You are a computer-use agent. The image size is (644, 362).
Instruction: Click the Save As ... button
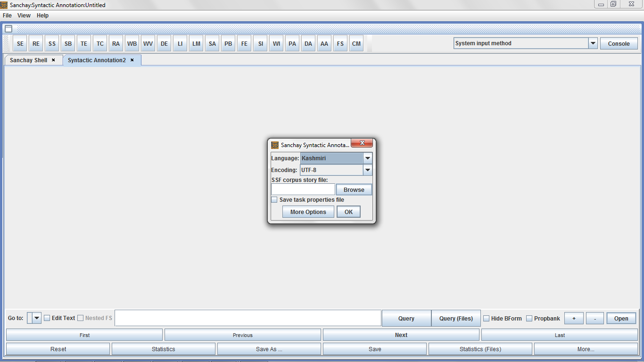(269, 349)
